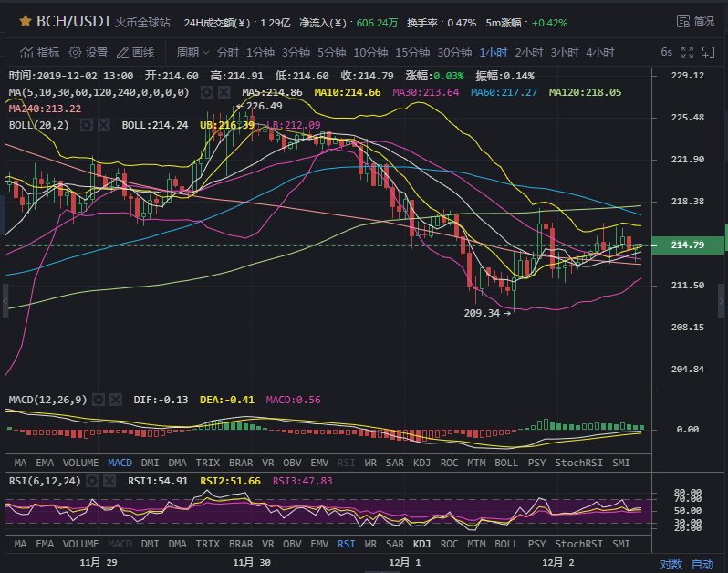The image size is (728, 573).
Task: Toggle 对数 logarithmic scale
Action: [671, 564]
